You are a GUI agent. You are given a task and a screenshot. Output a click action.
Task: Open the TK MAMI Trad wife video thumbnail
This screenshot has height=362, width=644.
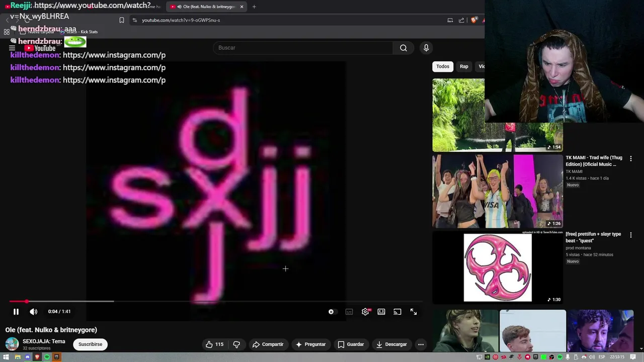pyautogui.click(x=498, y=192)
